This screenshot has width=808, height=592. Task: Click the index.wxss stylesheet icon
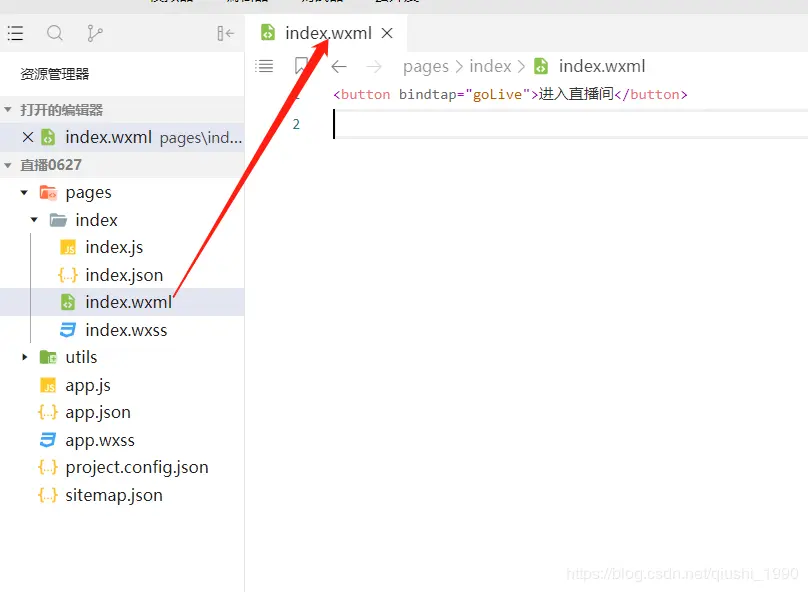[68, 330]
